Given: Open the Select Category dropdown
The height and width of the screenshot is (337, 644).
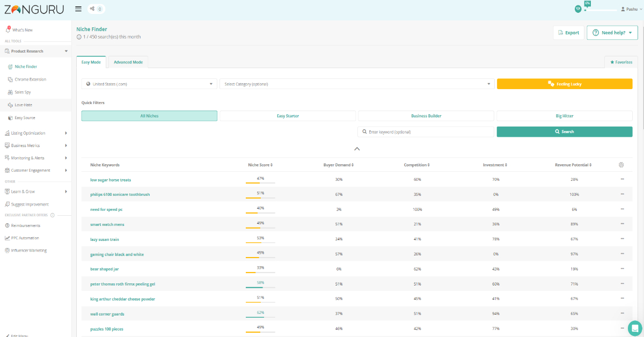Looking at the screenshot, I should (x=357, y=84).
